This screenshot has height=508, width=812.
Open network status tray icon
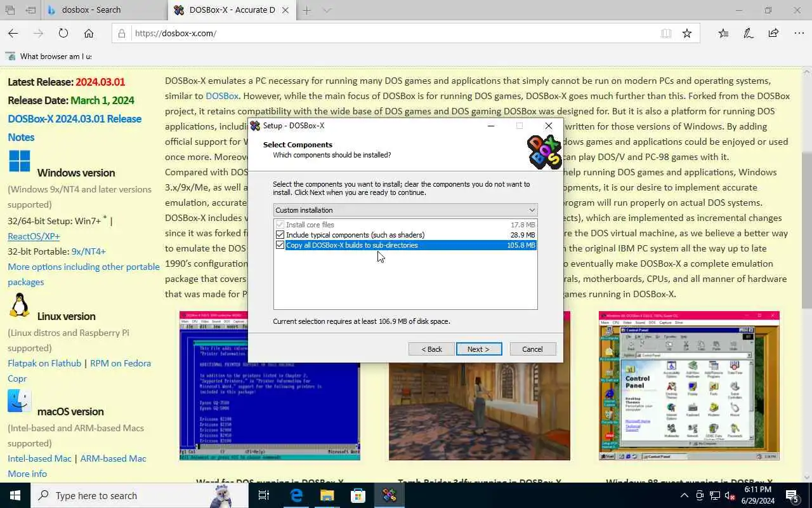pyautogui.click(x=714, y=495)
